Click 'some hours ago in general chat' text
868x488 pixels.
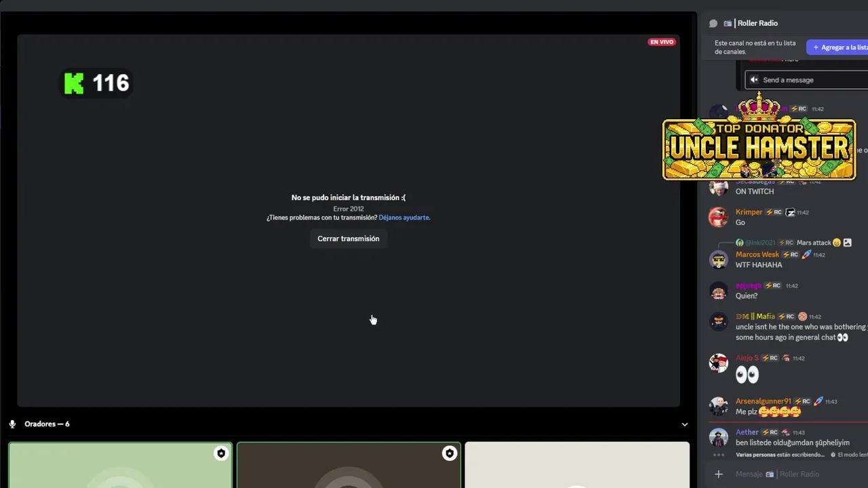(785, 338)
